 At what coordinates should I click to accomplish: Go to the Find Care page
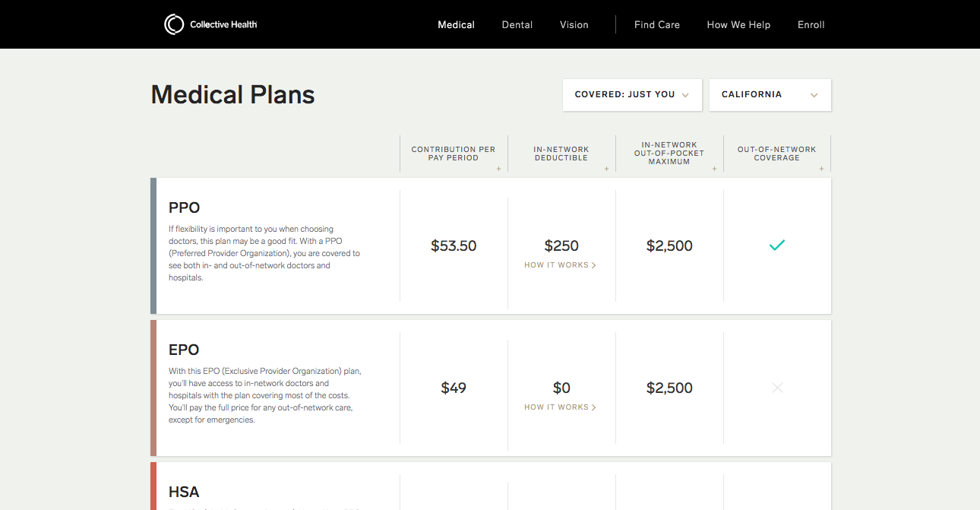657,25
